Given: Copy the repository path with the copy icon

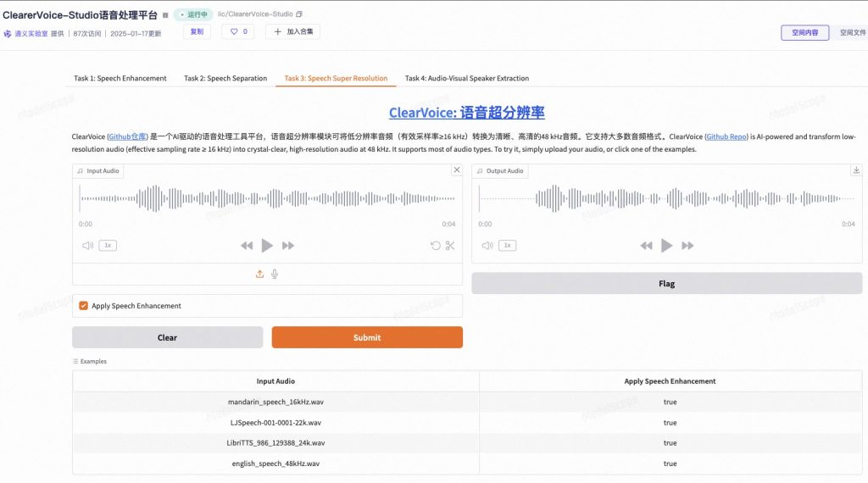Looking at the screenshot, I should pos(298,14).
